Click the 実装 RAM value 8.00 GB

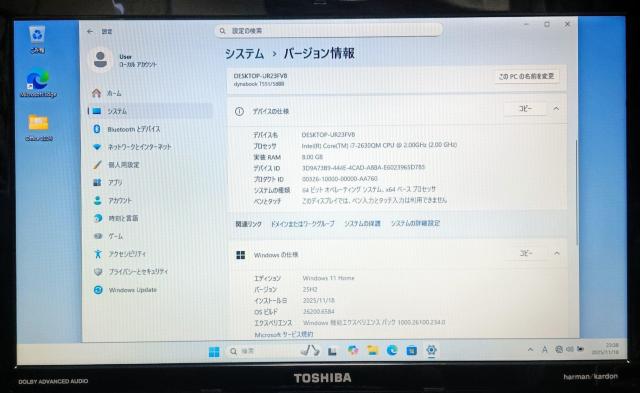point(312,157)
